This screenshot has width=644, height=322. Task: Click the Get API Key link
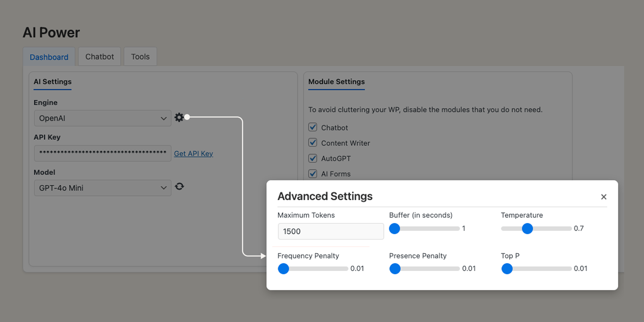point(193,153)
